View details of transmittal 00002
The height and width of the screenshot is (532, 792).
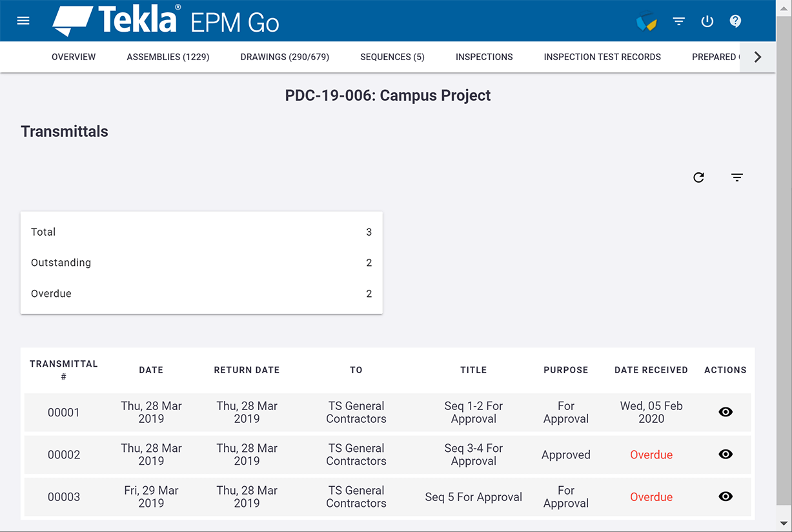(x=725, y=454)
